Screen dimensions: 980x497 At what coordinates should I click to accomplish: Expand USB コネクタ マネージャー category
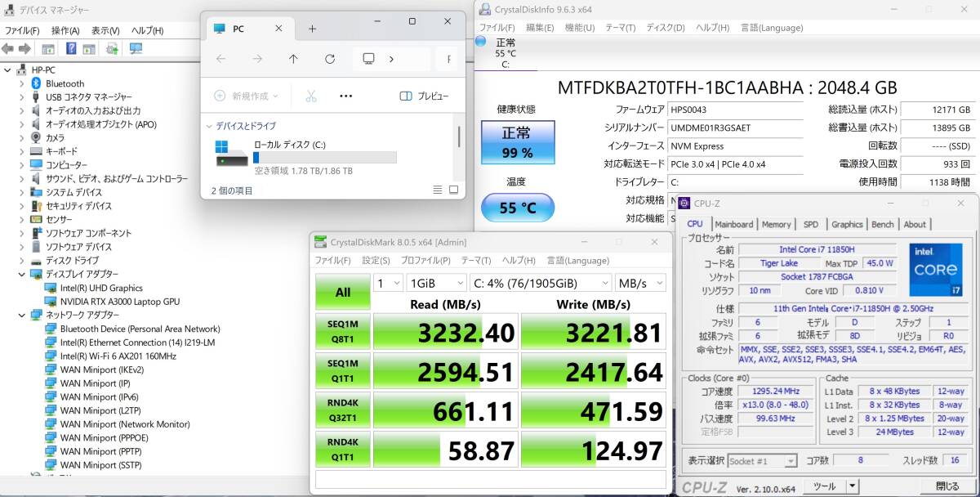pos(22,97)
